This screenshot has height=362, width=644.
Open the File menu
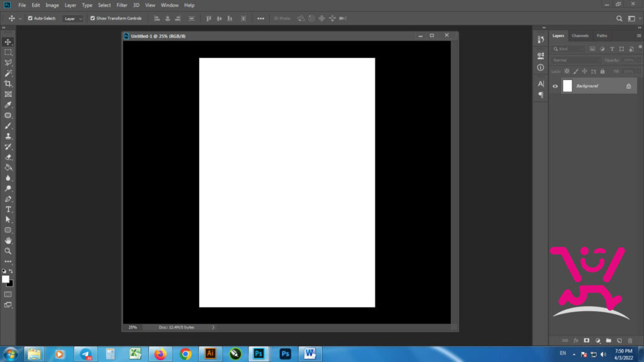coord(22,5)
